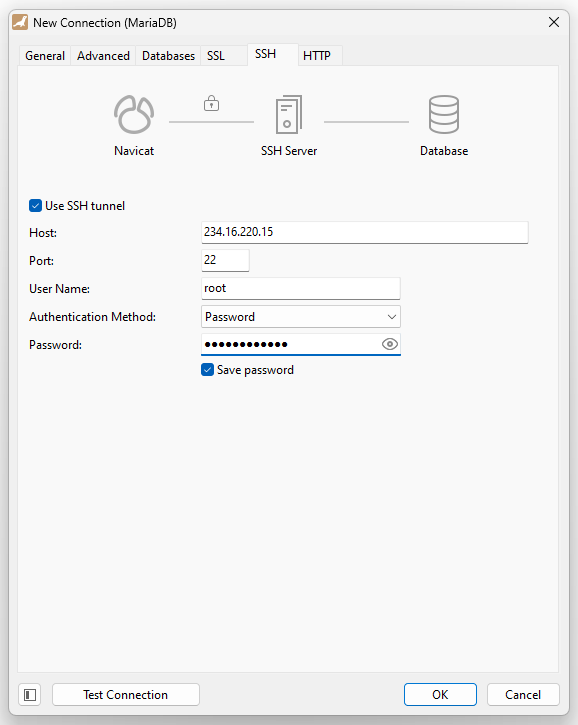Click into the Host input field

point(364,232)
